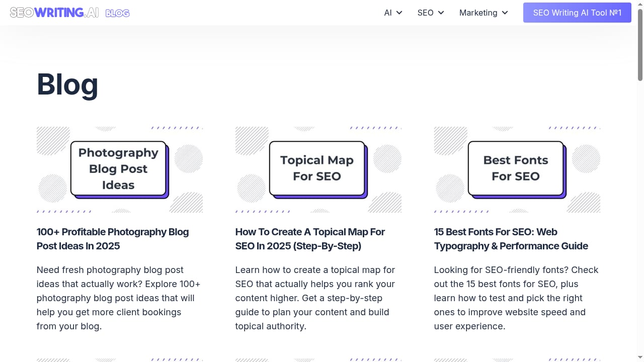Click the excerpt starting 'Learn how to create'
Viewport: 644px width, 362px height.
coord(315,298)
